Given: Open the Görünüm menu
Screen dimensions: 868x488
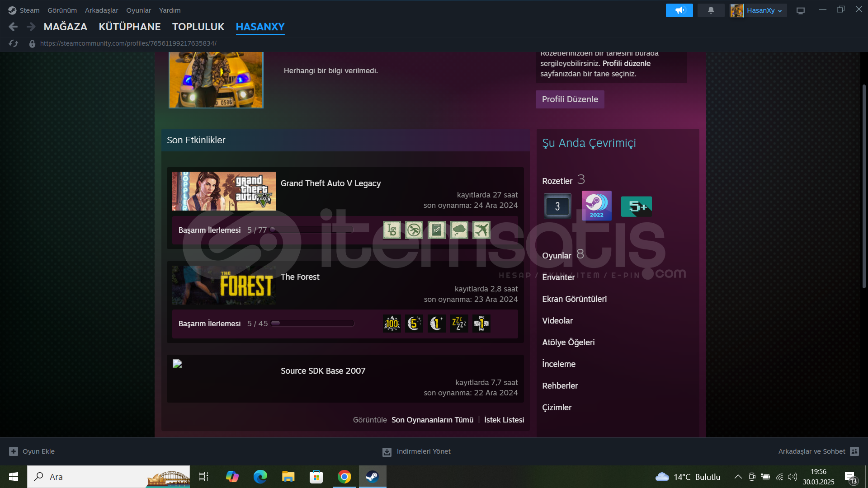Looking at the screenshot, I should 62,10.
